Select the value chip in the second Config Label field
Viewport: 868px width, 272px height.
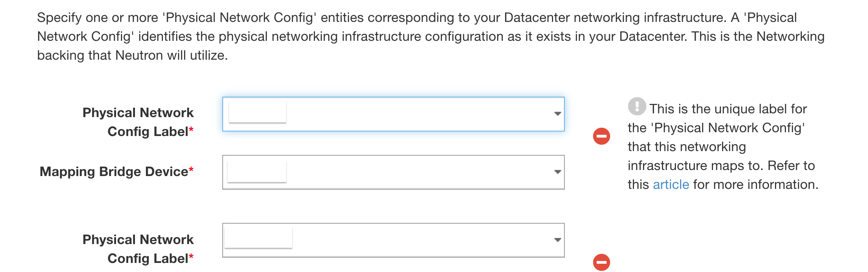point(258,238)
